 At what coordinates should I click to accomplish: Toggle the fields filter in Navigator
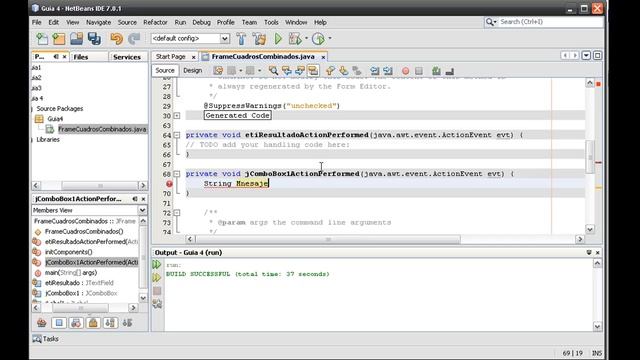click(x=59, y=323)
